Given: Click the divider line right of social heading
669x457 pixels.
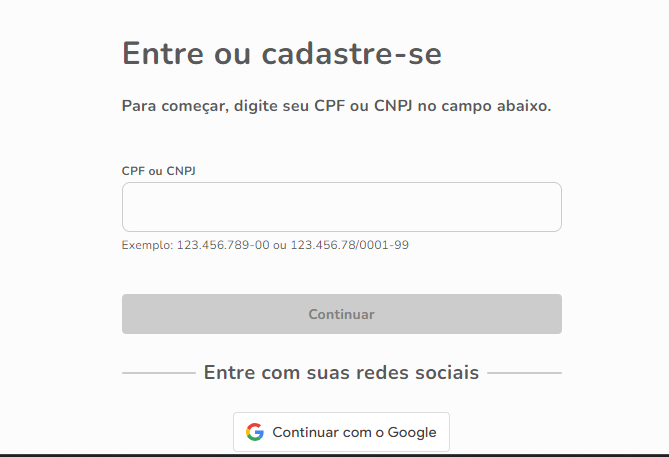Looking at the screenshot, I should point(524,373).
